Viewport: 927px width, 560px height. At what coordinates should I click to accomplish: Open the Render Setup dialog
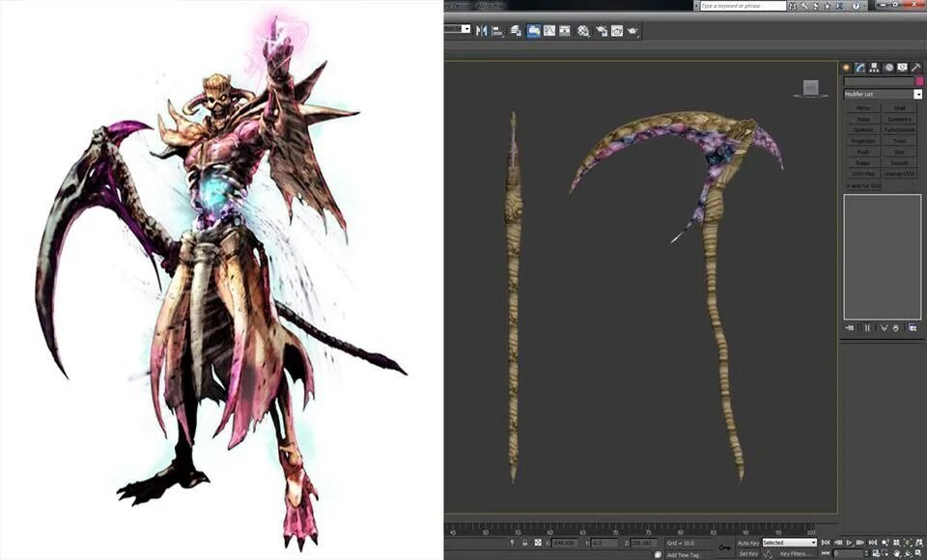602,31
